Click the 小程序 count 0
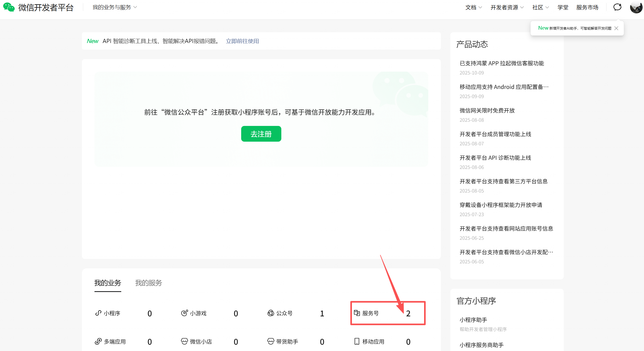This screenshot has height=351, width=644. [x=150, y=313]
